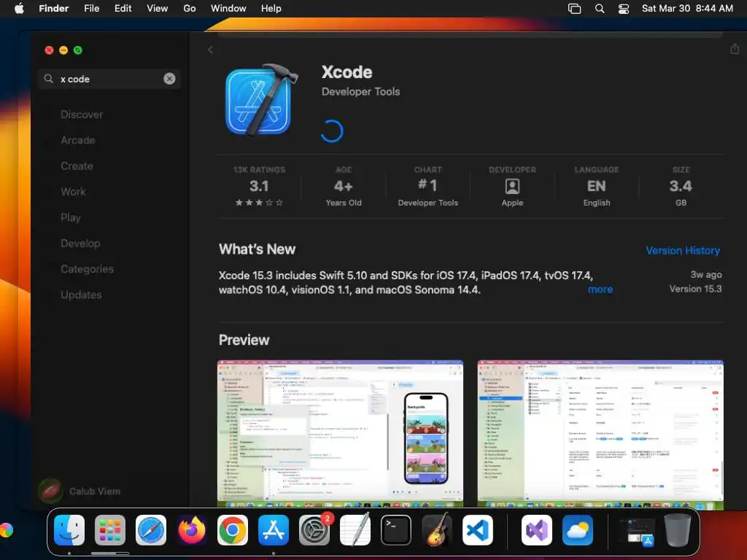Screen dimensions: 747x560
Task: Open the second Xcode preview screenshot
Action: (x=600, y=435)
